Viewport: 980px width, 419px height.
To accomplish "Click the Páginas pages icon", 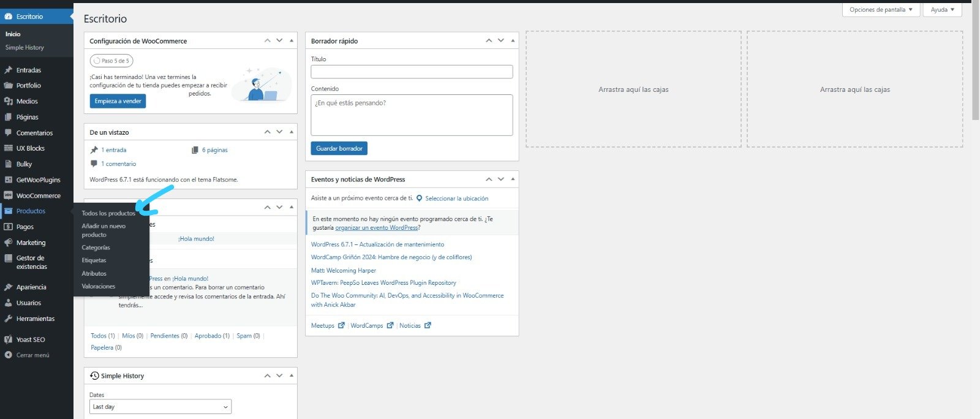I will pyautogui.click(x=9, y=117).
